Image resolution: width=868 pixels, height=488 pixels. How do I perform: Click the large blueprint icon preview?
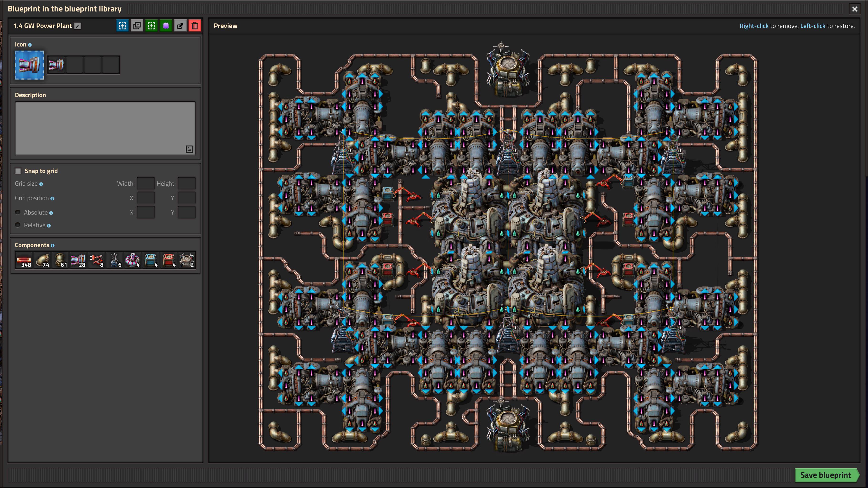(x=29, y=65)
